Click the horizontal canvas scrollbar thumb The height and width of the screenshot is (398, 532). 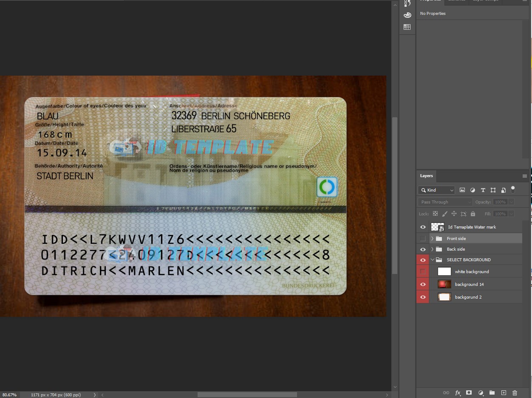247,395
